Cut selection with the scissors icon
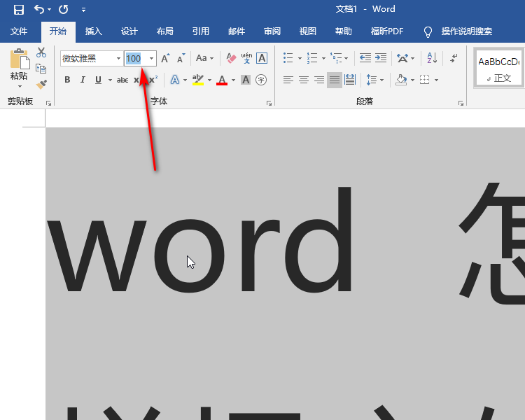The height and width of the screenshot is (420, 525). [41, 52]
